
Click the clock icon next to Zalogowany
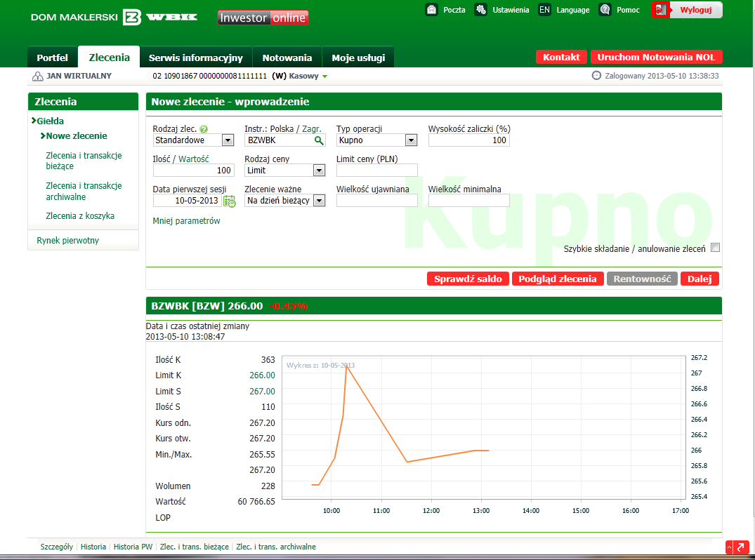click(596, 76)
